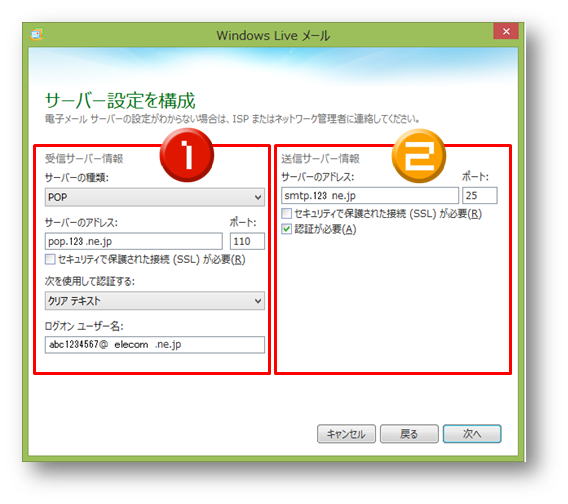The width and height of the screenshot is (568, 504).
Task: Click the smtp.123.ne.jp address field
Action: pyautogui.click(x=370, y=196)
